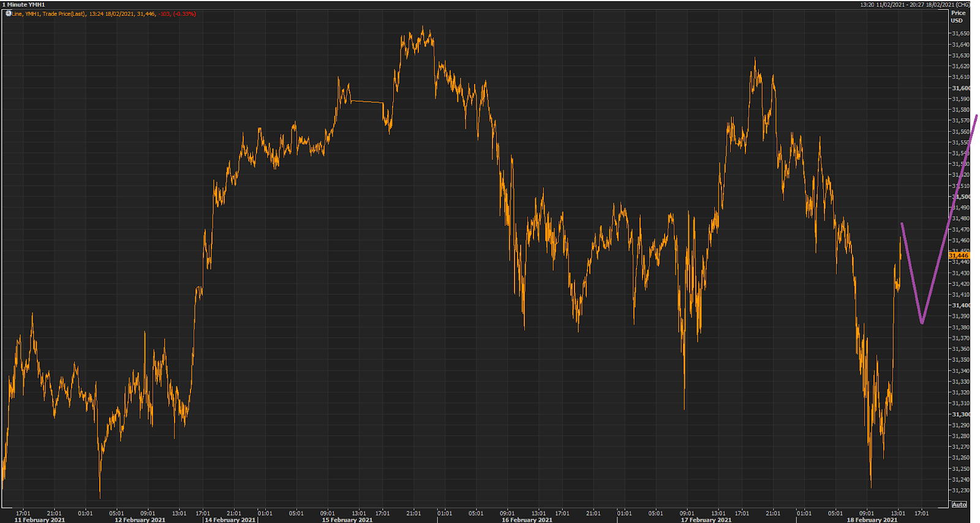Click the "1 Minute YMH1" chart title
This screenshot has width=980, height=523.
click(23, 4)
